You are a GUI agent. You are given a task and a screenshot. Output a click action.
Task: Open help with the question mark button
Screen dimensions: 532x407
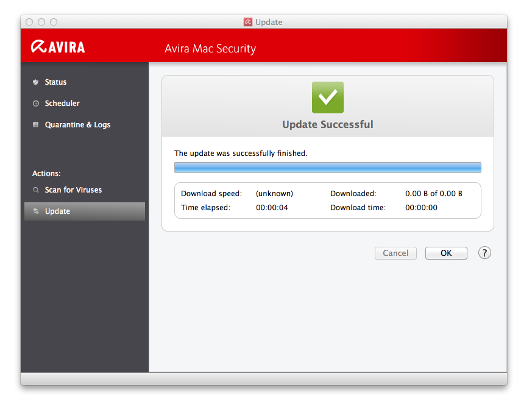click(484, 253)
